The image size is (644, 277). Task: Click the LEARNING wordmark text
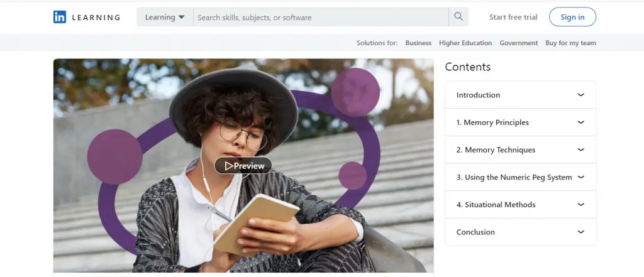tap(96, 17)
